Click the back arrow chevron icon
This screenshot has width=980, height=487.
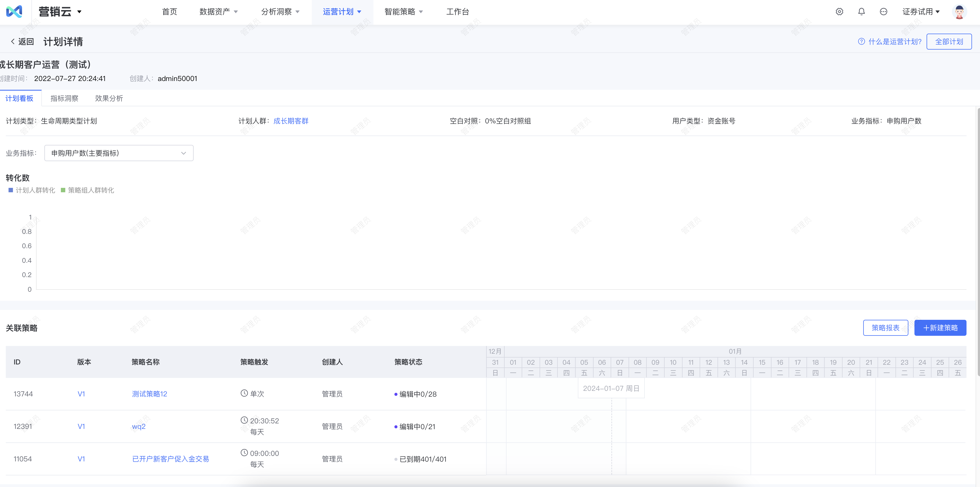pyautogui.click(x=13, y=42)
